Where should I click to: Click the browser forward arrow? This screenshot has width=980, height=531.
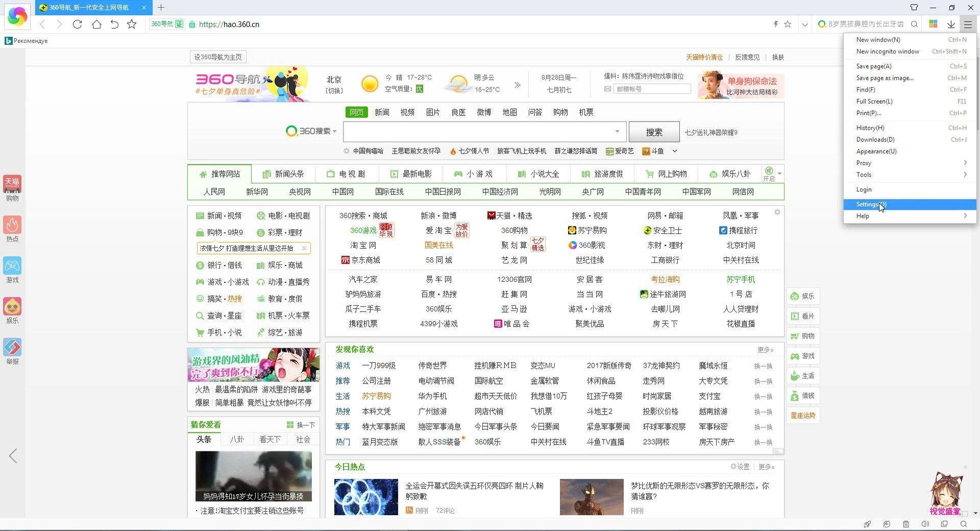59,24
